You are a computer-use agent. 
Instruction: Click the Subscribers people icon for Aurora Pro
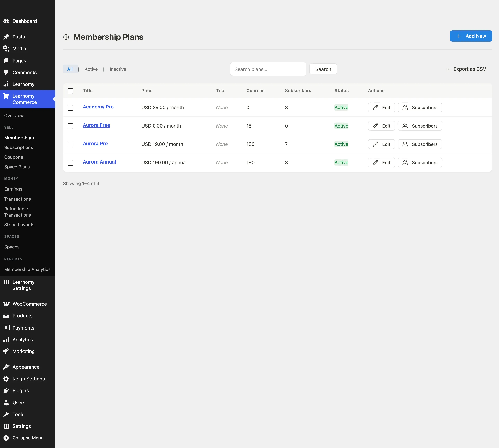pyautogui.click(x=405, y=144)
